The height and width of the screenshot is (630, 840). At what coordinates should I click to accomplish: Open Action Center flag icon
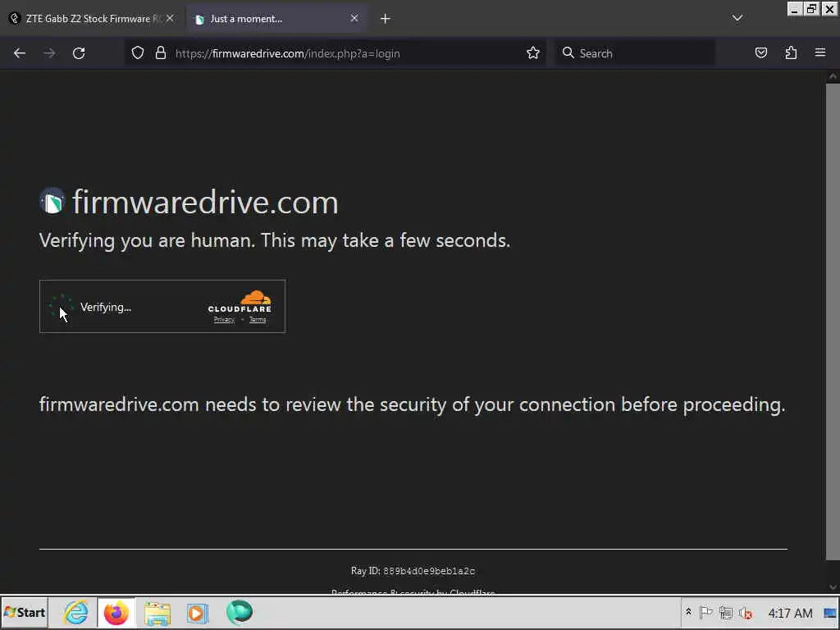coord(706,612)
